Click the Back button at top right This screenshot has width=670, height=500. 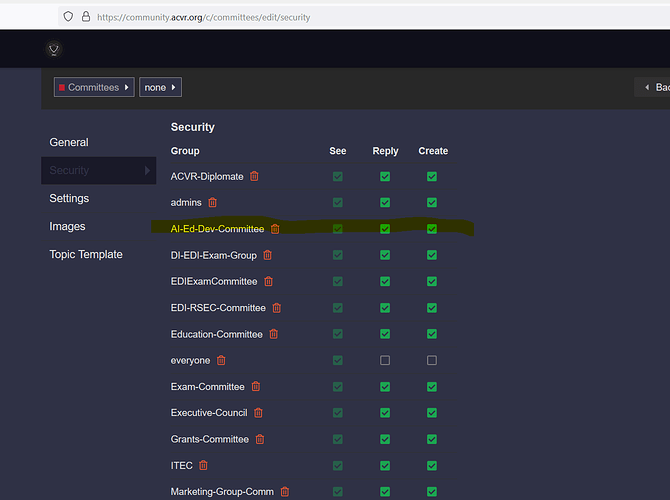click(652, 87)
